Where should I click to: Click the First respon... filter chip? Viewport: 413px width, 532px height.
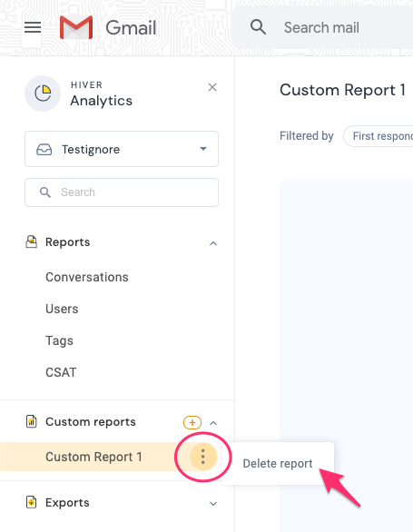378,136
